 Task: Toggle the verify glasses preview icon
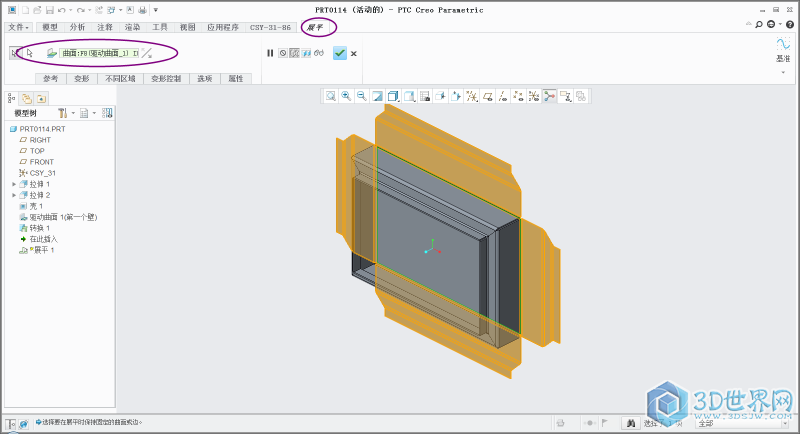pyautogui.click(x=319, y=53)
